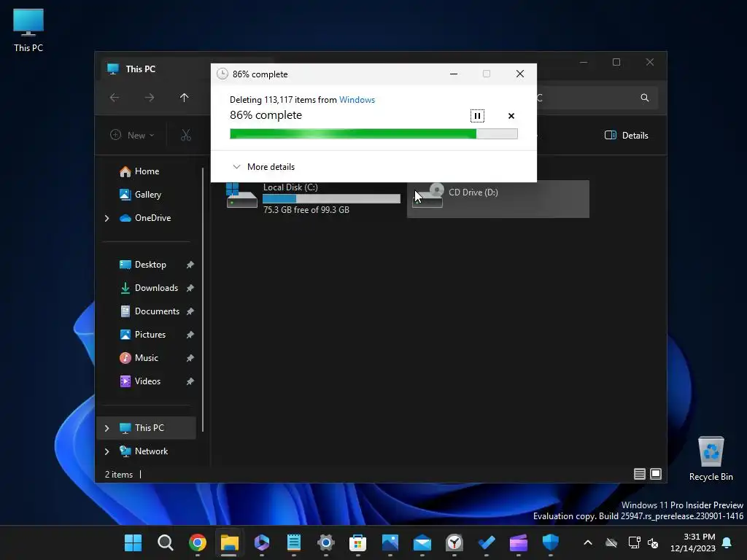Open Clock app from taskbar
This screenshot has height=560, width=747.
click(x=454, y=542)
